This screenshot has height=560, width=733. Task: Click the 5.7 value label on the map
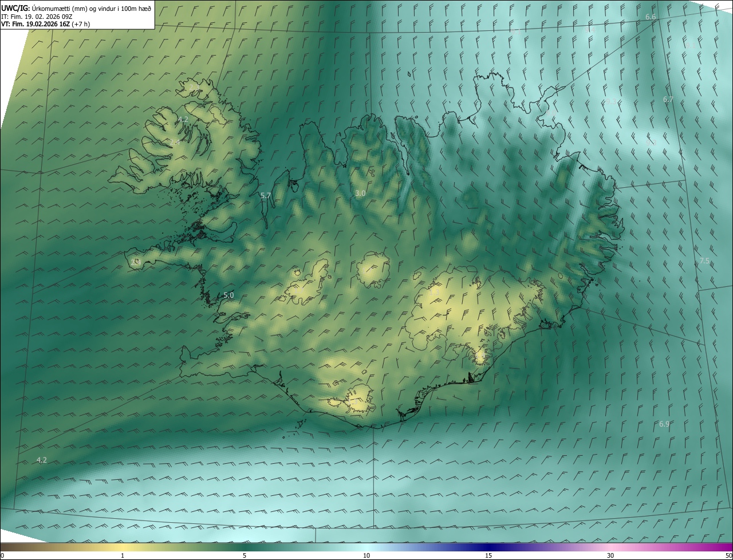tap(266, 196)
